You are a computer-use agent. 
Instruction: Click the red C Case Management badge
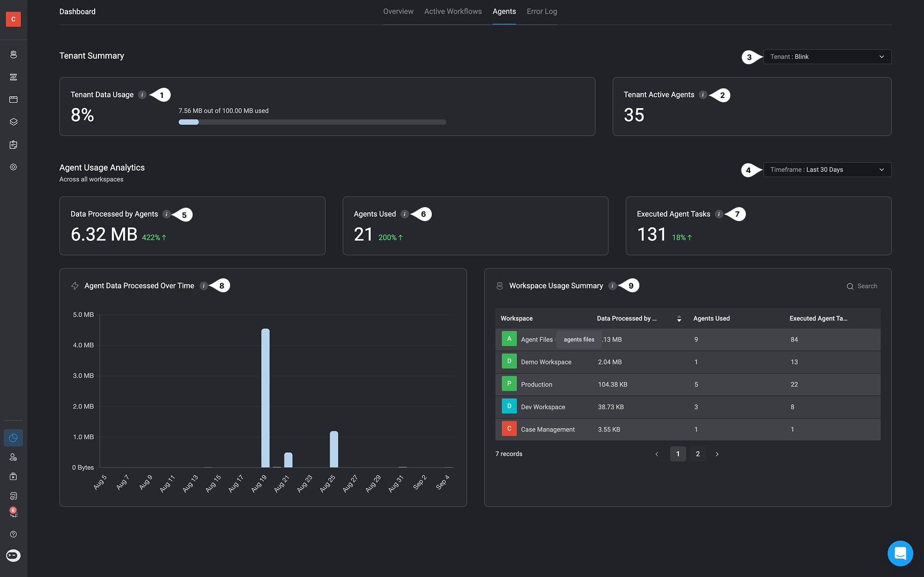pos(509,429)
